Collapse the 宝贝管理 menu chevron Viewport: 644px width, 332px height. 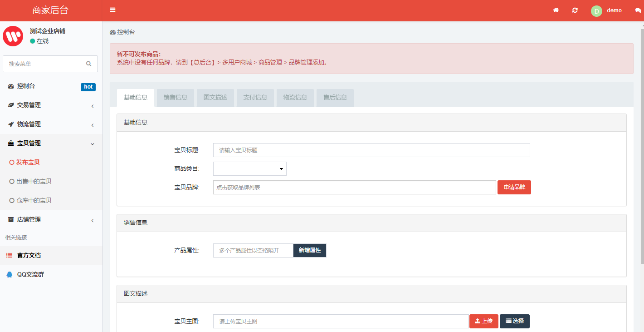[93, 144]
